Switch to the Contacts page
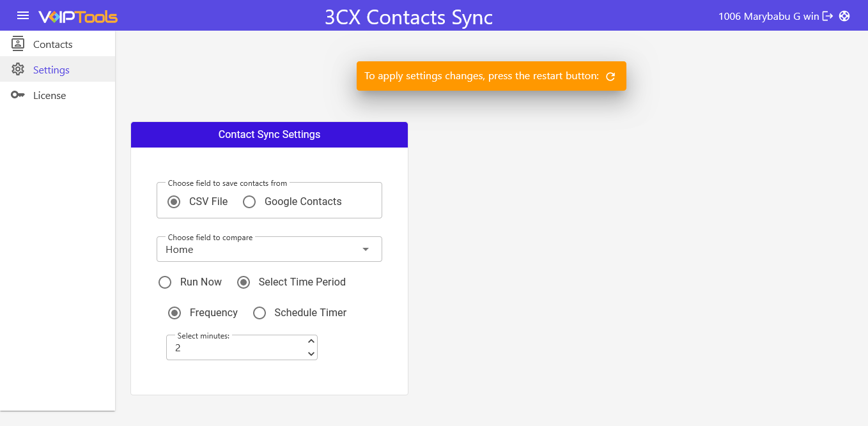 click(53, 44)
